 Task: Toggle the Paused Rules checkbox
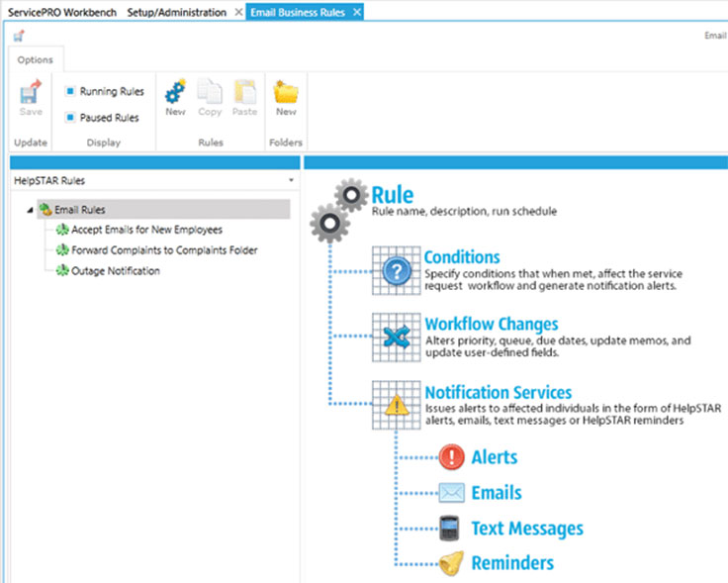70,118
